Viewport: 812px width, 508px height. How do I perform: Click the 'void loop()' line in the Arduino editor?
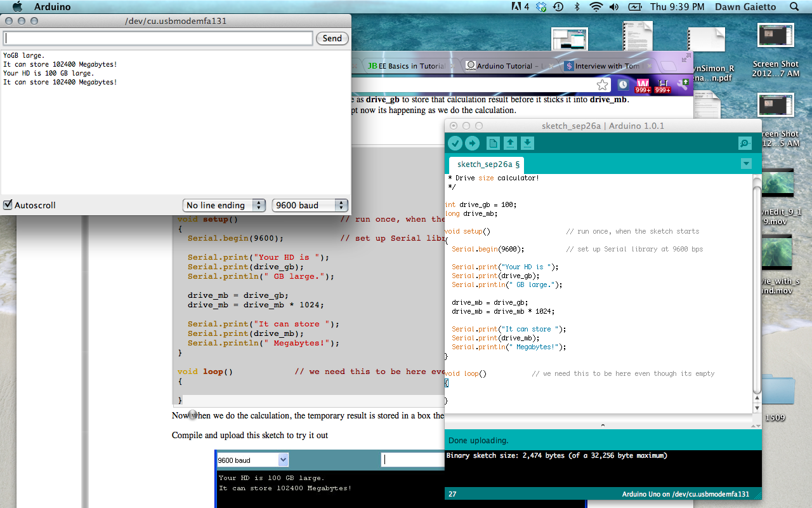[466, 373]
